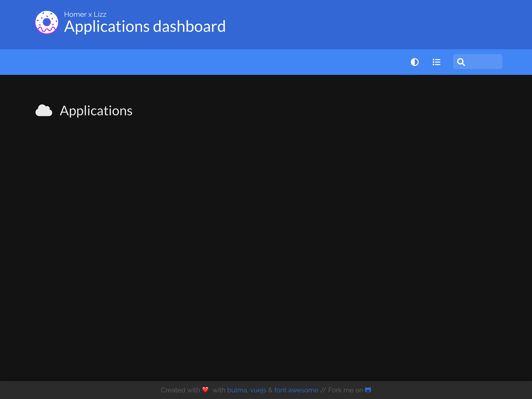This screenshot has height=399, width=532.
Task: Click the 'Created with' footer text
Action: pyautogui.click(x=180, y=390)
